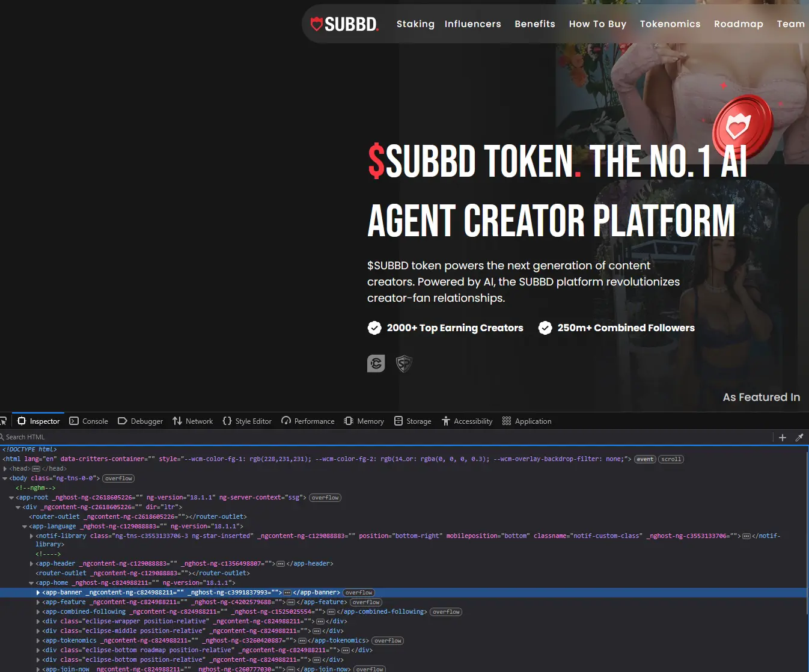Go to the Influencers section
809x672 pixels.
point(473,24)
